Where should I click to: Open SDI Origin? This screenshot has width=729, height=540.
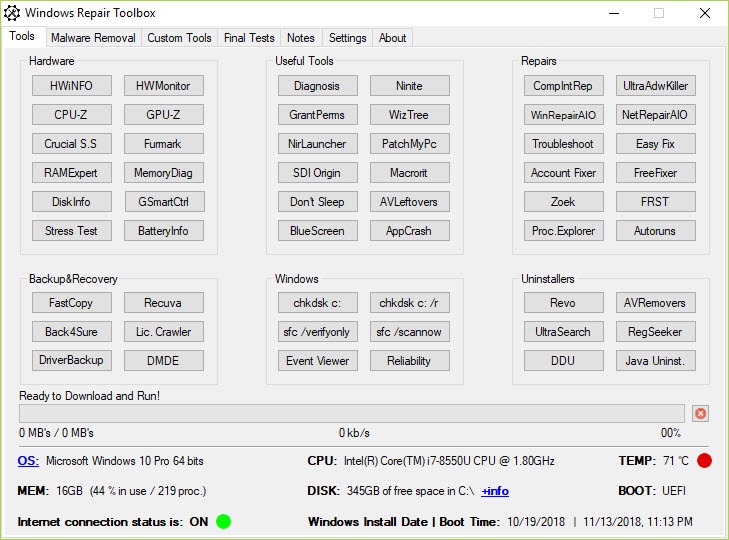pos(318,173)
